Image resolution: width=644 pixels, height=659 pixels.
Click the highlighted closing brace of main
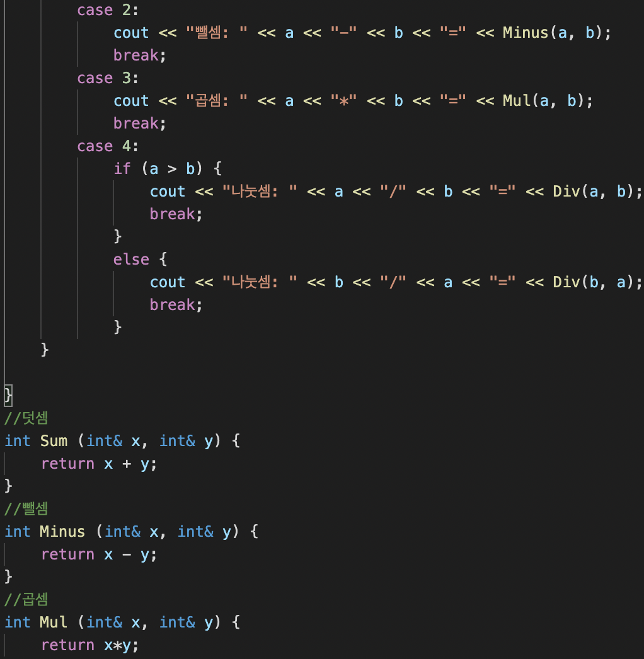(8, 396)
